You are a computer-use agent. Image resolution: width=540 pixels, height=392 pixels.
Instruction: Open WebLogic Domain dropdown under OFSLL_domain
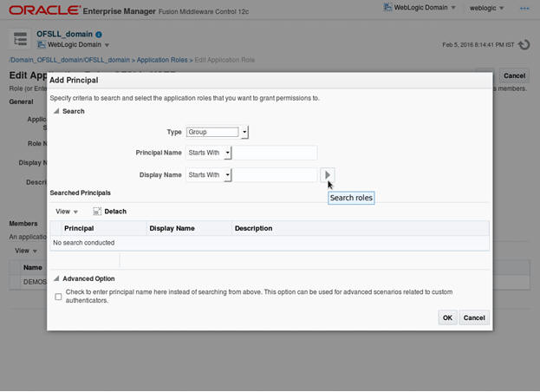click(x=74, y=45)
